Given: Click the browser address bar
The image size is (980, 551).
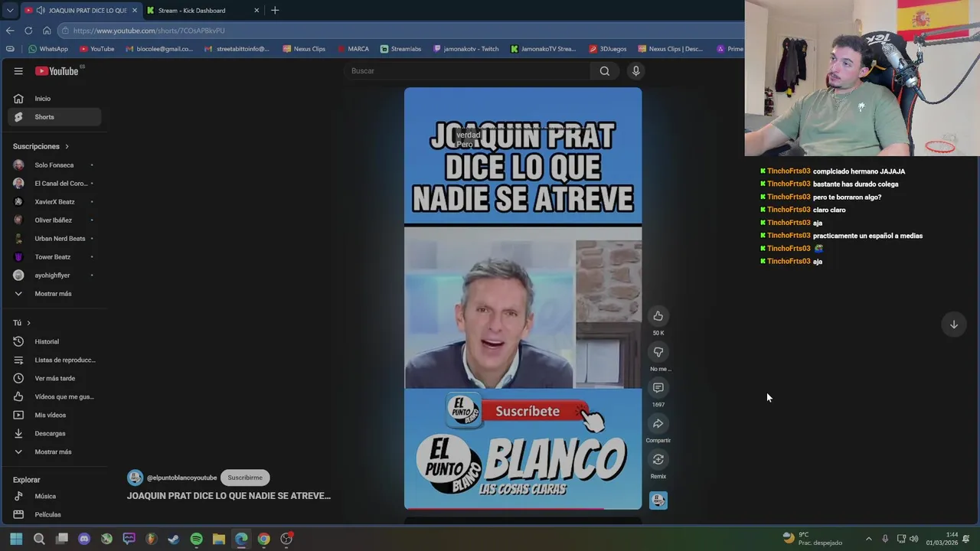Looking at the screenshot, I should (398, 31).
